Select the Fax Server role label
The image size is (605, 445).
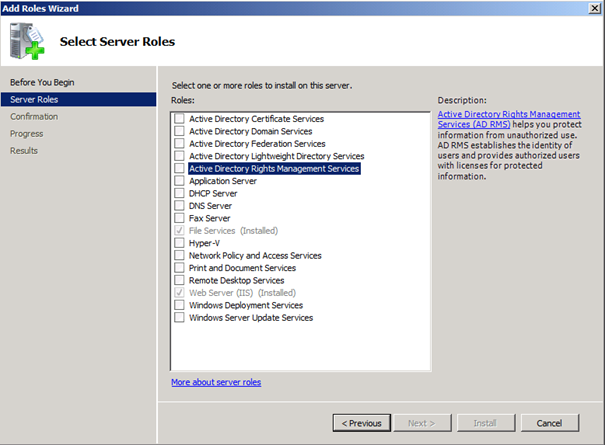coord(210,218)
